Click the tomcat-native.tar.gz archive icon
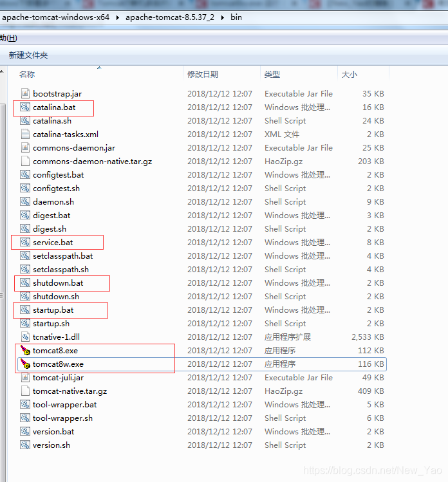 pyautogui.click(x=25, y=391)
